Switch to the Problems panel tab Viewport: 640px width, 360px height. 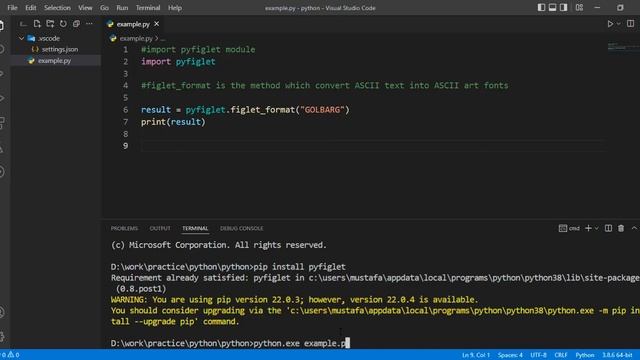point(124,228)
